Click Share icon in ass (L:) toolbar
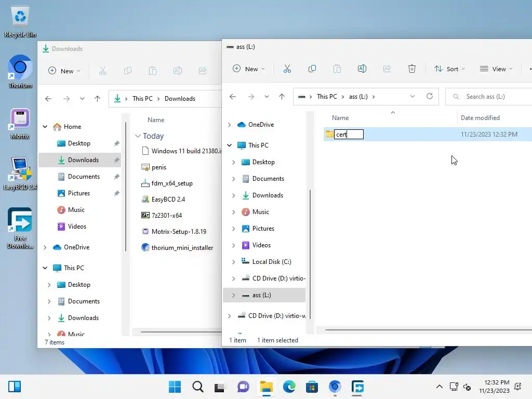 coord(387,69)
